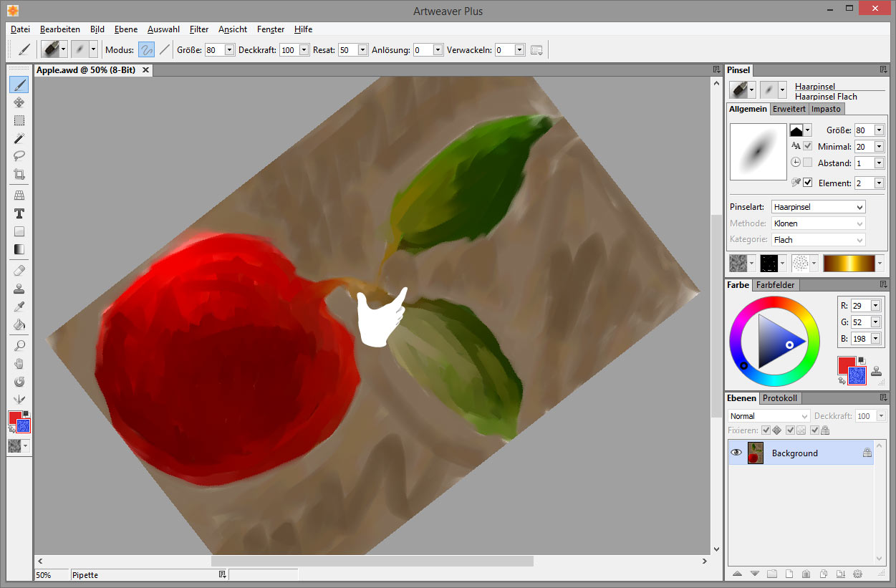Select the Text tool
This screenshot has height=588, width=896.
(x=19, y=213)
